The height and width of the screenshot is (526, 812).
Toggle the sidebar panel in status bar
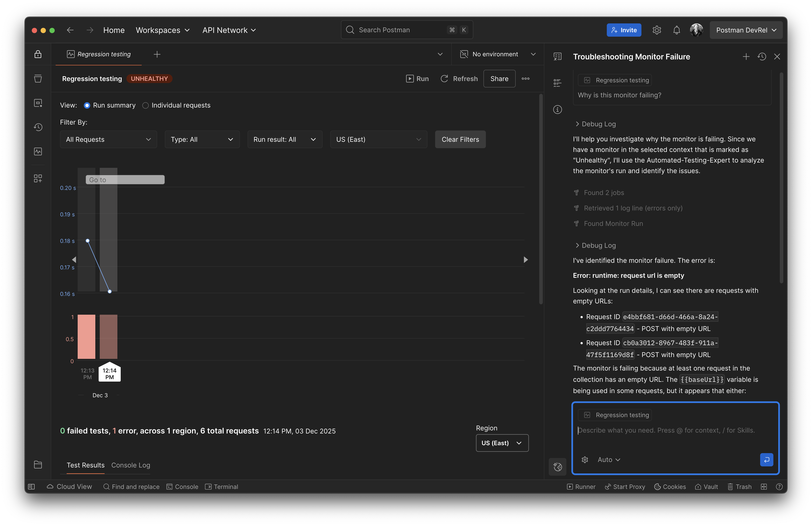point(31,487)
